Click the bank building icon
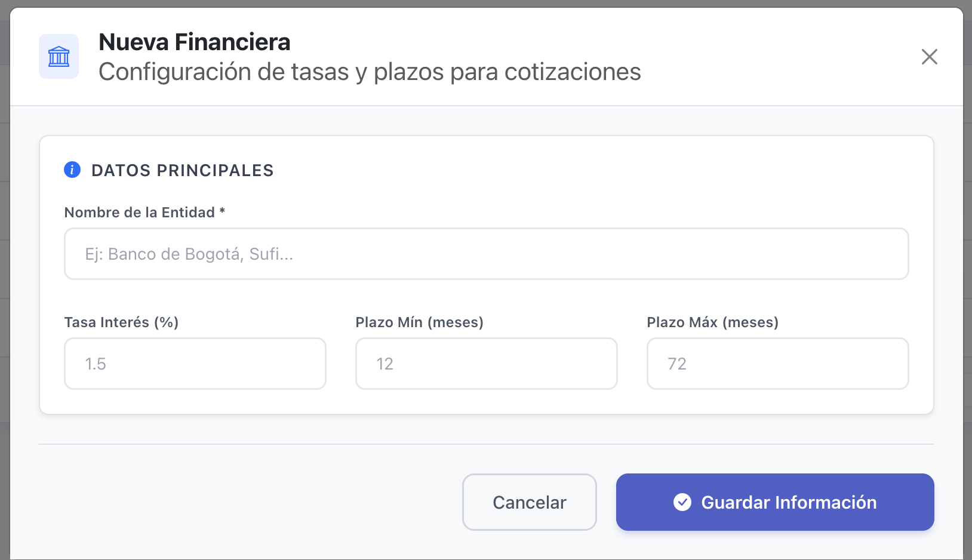972x560 pixels. [x=59, y=57]
